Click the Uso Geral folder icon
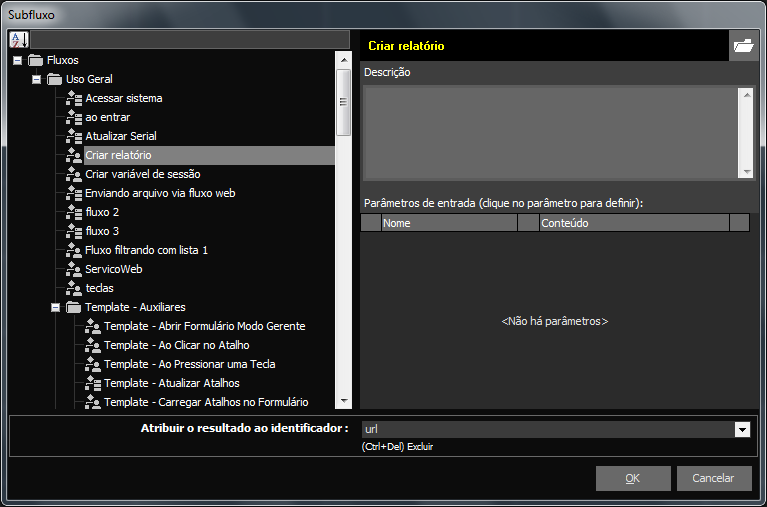This screenshot has height=507, width=767. click(55, 79)
